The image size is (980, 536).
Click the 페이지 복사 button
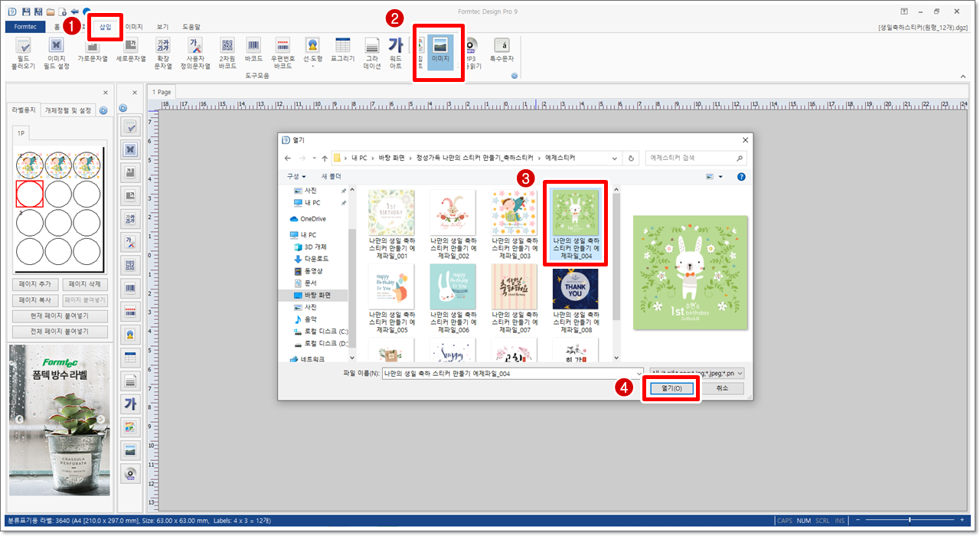35,300
